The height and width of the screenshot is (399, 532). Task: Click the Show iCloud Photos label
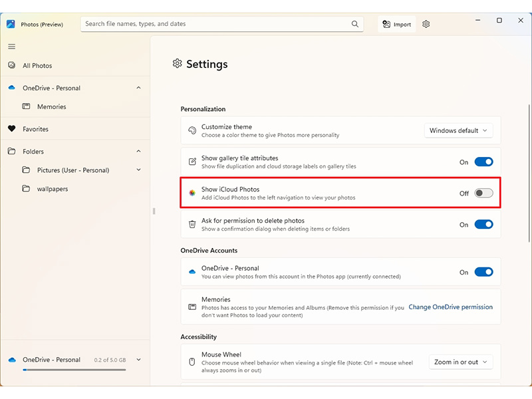point(230,189)
